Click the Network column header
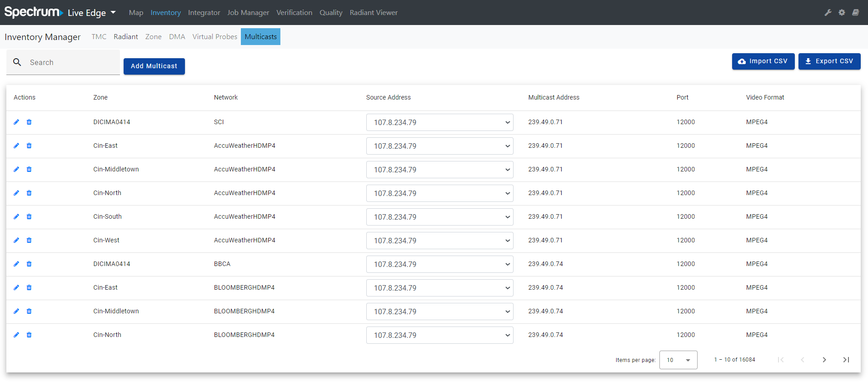Viewport: 868px width, 382px height. coord(226,97)
